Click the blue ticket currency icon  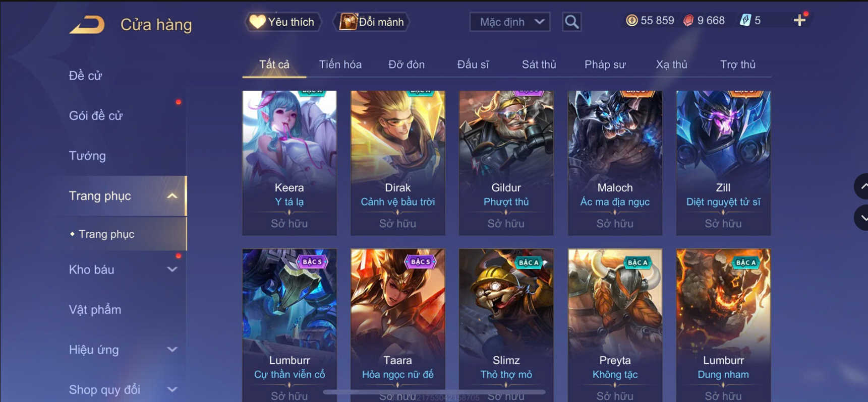(745, 20)
